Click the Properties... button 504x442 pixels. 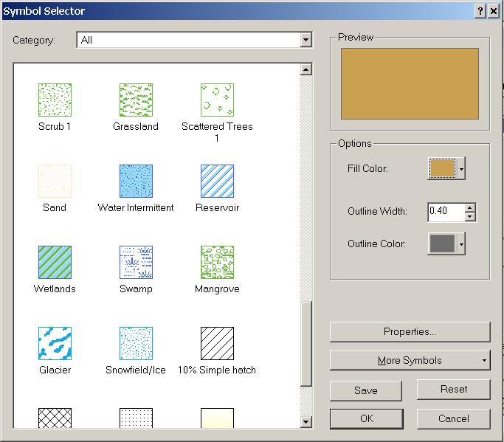(x=410, y=332)
